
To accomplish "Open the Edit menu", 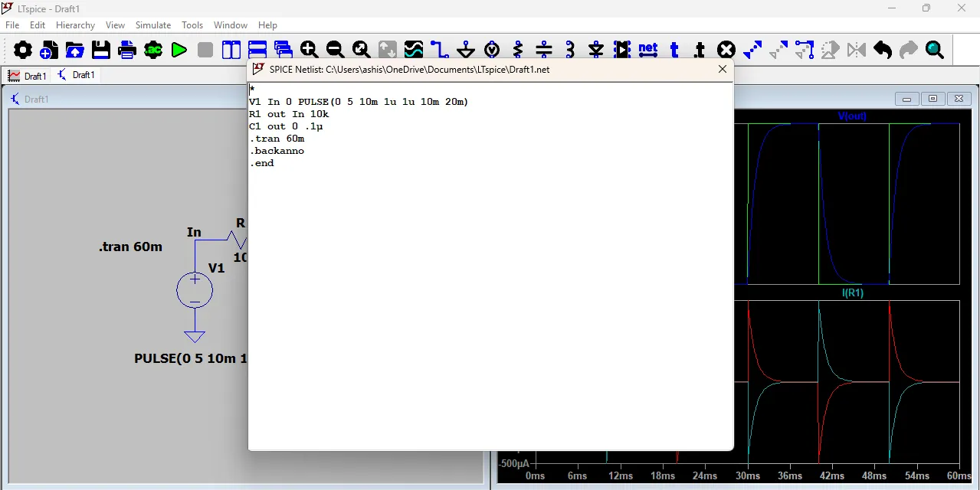I will [38, 25].
